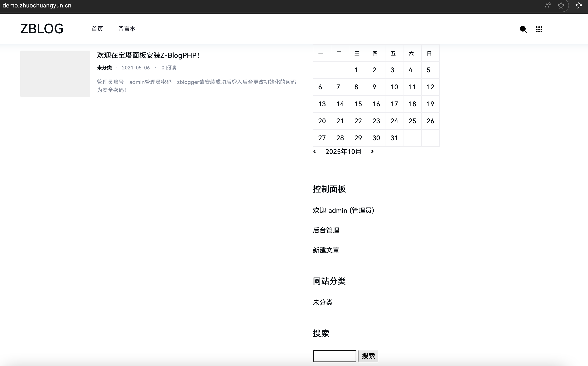Open the grid apps menu icon
Viewport: 588px width, 366px height.
pos(539,29)
